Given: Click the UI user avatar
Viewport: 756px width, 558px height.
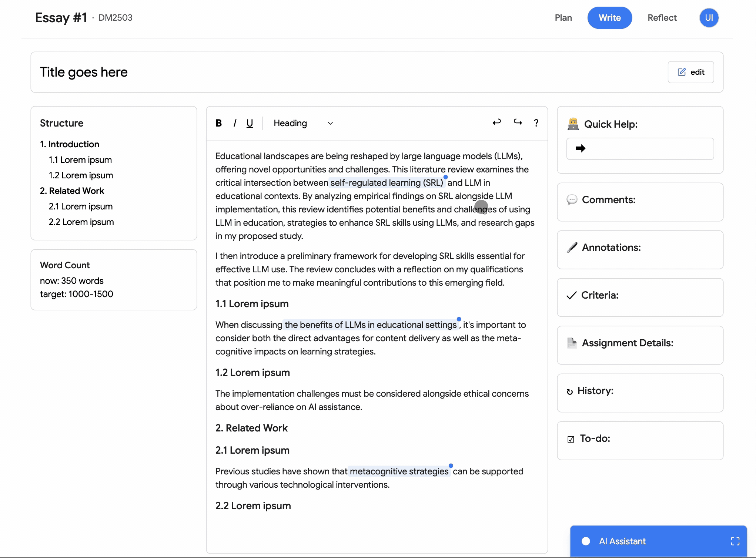Looking at the screenshot, I should (709, 18).
